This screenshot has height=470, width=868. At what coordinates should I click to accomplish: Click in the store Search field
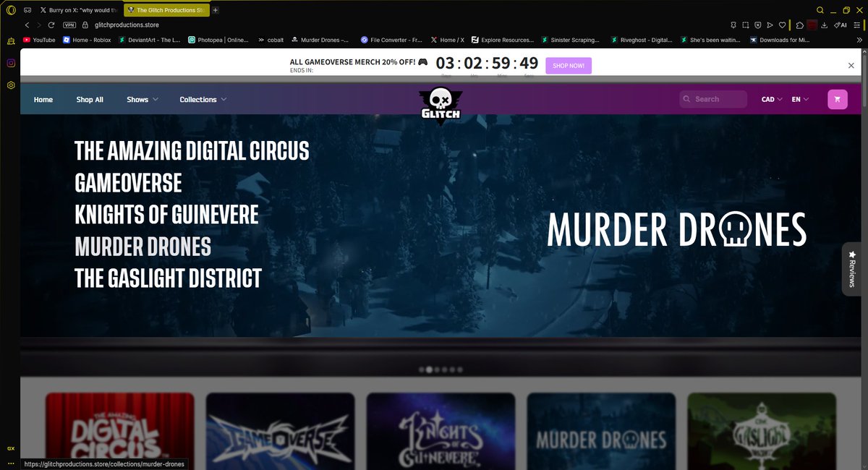click(713, 99)
